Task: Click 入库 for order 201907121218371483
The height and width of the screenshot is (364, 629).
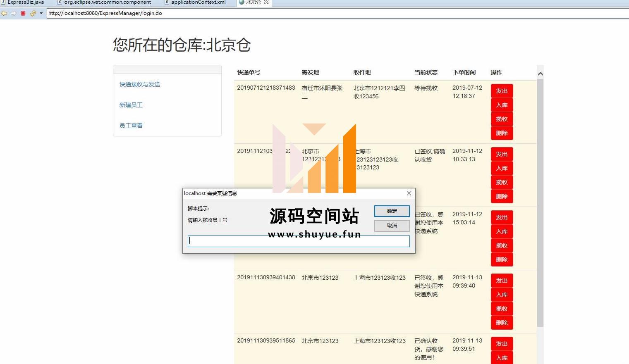Action: point(502,105)
